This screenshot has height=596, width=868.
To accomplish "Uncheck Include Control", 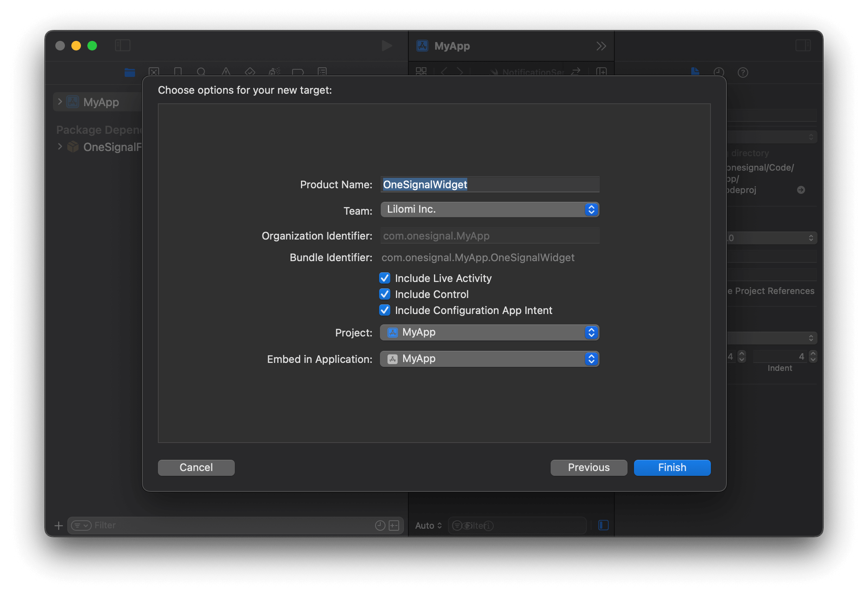I will pyautogui.click(x=385, y=294).
